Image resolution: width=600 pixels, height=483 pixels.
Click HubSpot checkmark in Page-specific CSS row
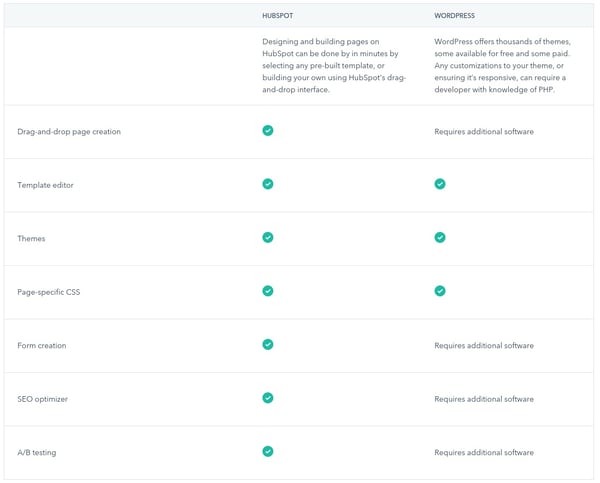pos(268,291)
